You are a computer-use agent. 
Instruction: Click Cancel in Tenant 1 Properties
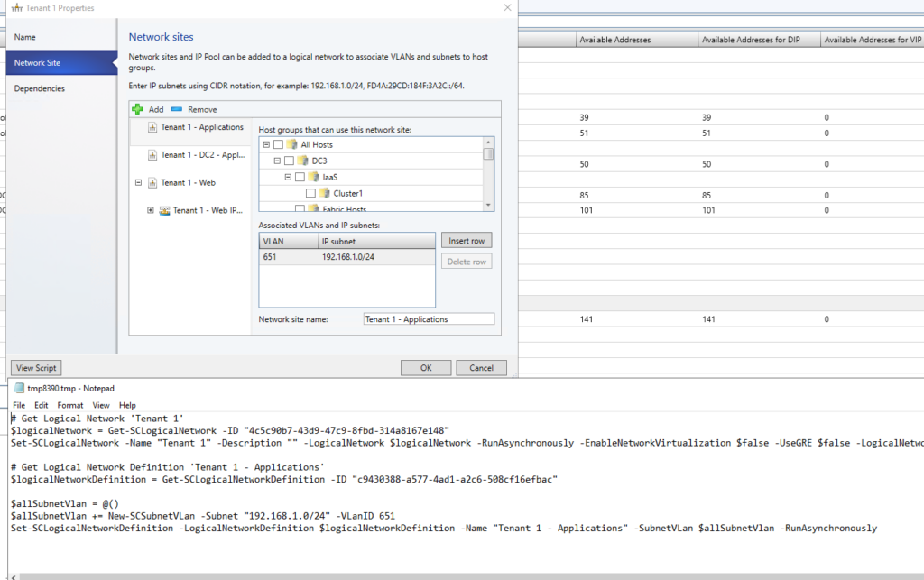482,367
